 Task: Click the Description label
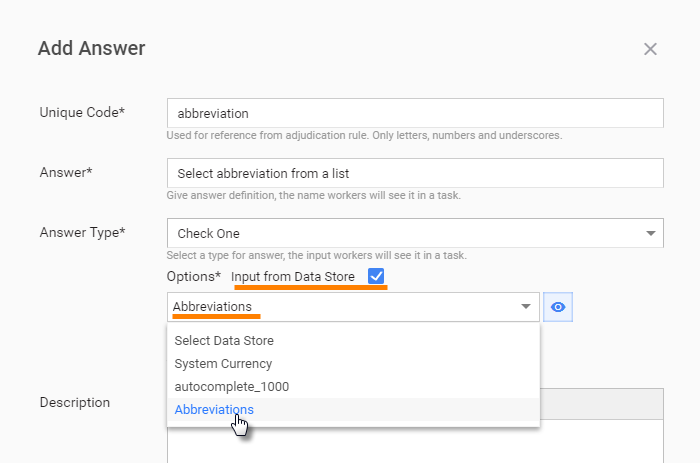[x=75, y=403]
